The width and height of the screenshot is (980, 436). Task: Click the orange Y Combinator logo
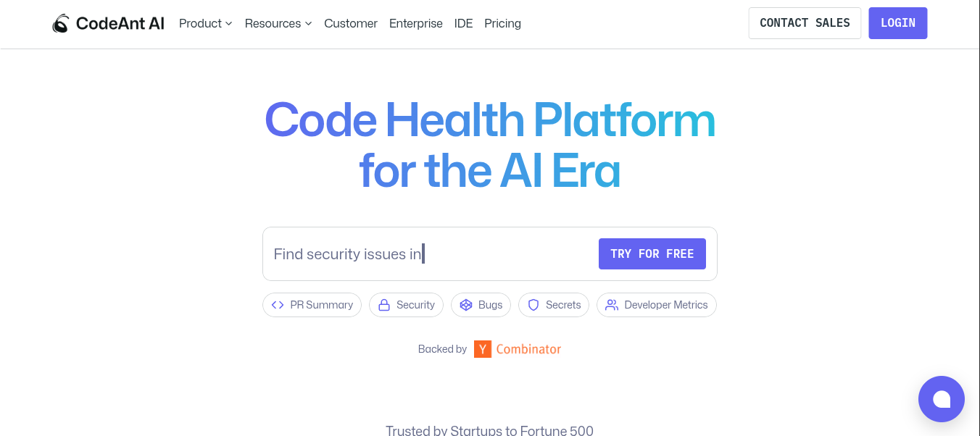[x=483, y=348]
